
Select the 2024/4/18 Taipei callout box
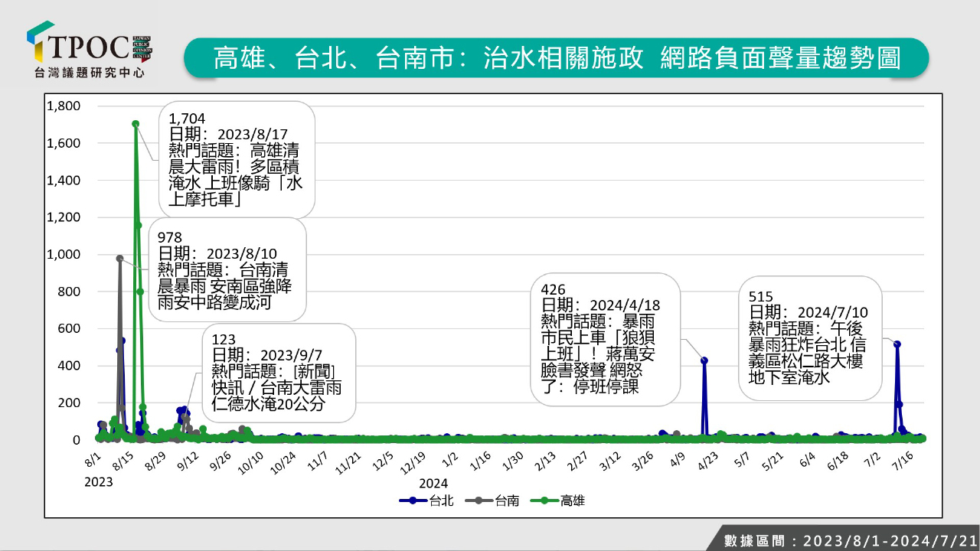605,341
